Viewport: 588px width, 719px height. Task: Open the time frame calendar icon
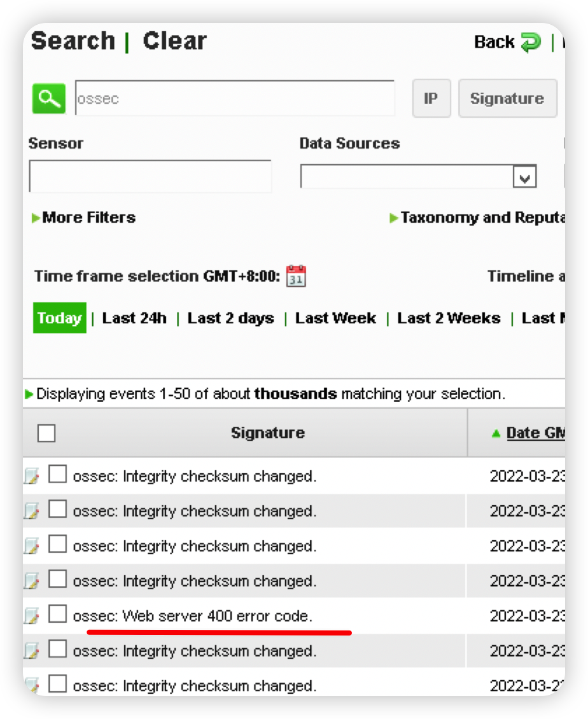(x=296, y=276)
